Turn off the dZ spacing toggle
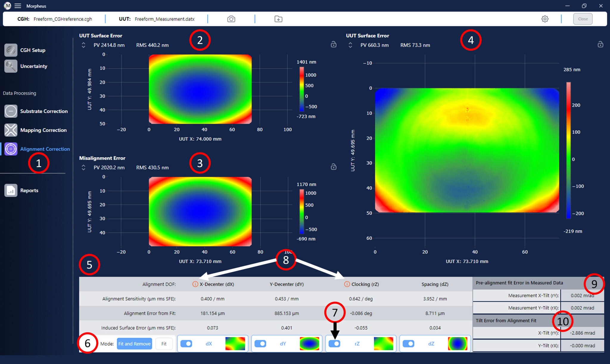 [409, 344]
